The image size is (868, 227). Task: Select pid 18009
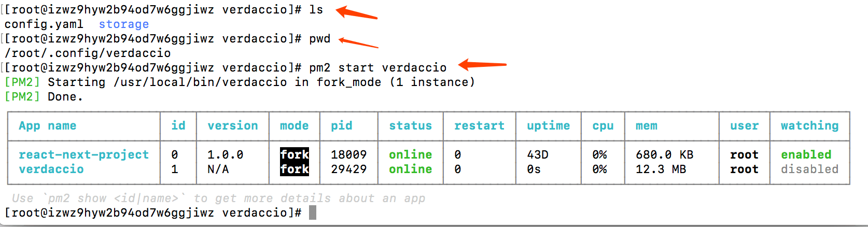point(349,155)
